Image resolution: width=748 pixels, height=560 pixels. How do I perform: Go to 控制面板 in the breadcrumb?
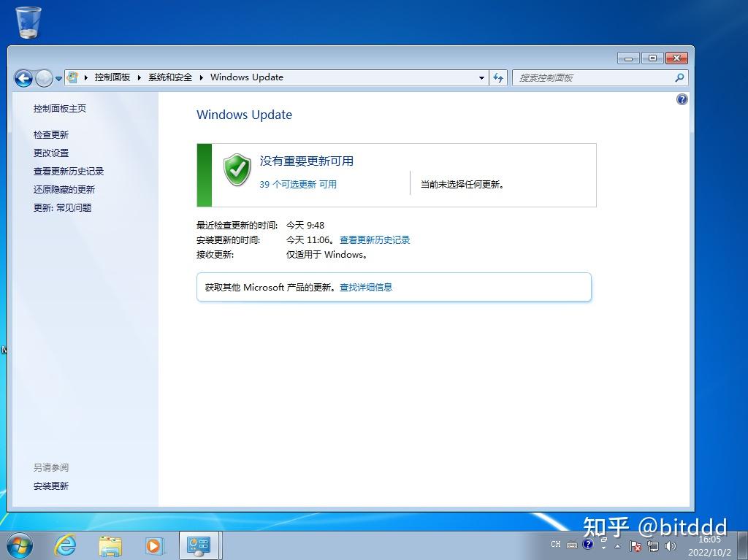pyautogui.click(x=112, y=77)
